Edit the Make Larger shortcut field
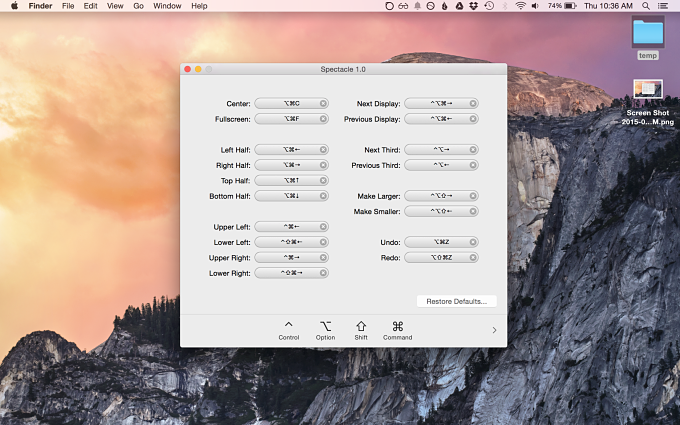 pyautogui.click(x=441, y=196)
